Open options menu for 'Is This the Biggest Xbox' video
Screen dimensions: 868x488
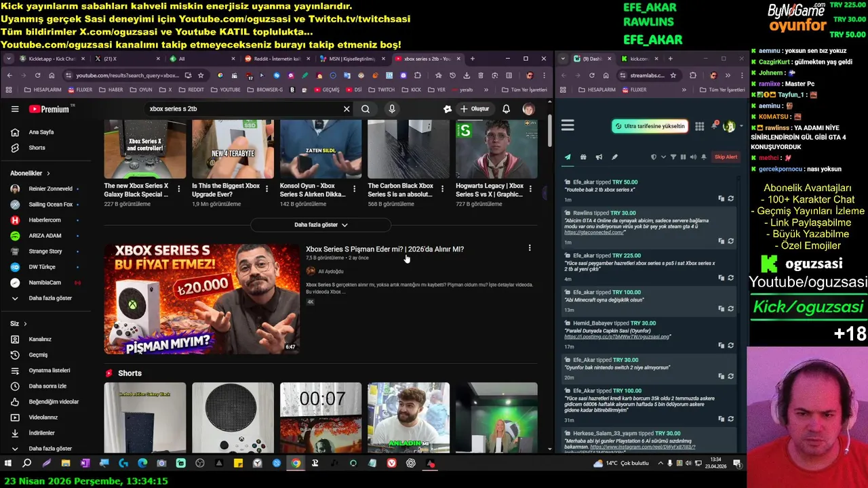(267, 188)
